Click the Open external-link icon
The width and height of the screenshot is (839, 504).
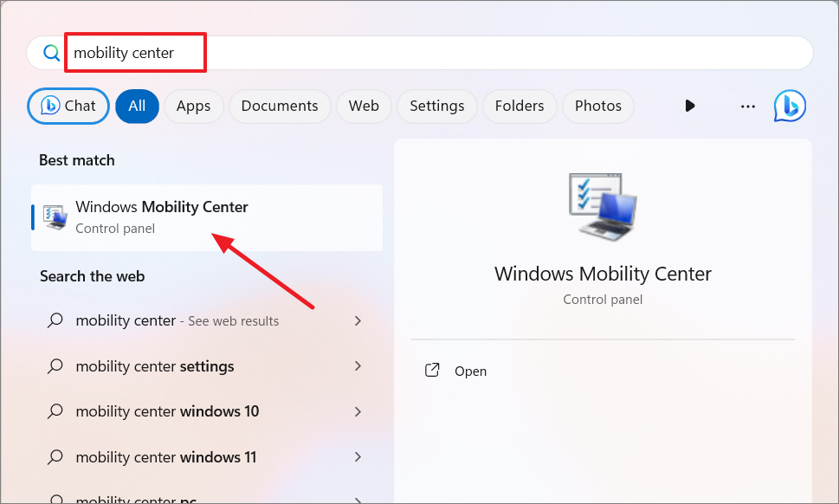[x=432, y=371]
